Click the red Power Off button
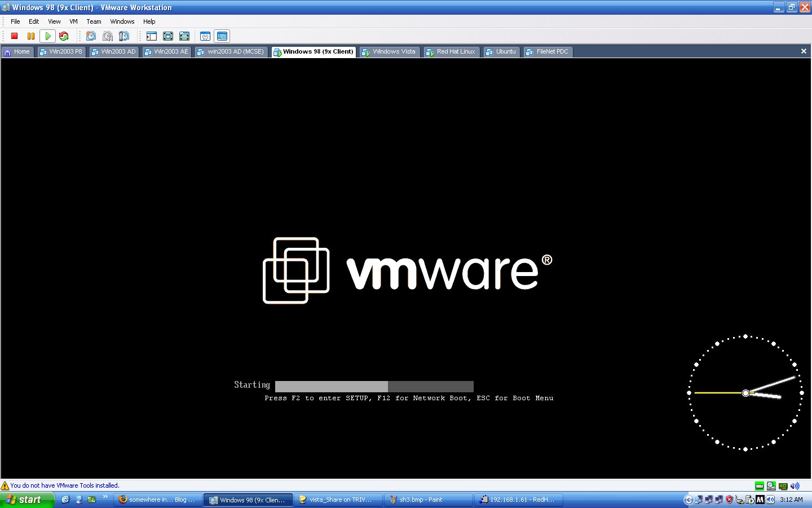This screenshot has height=508, width=812. pyautogui.click(x=15, y=36)
